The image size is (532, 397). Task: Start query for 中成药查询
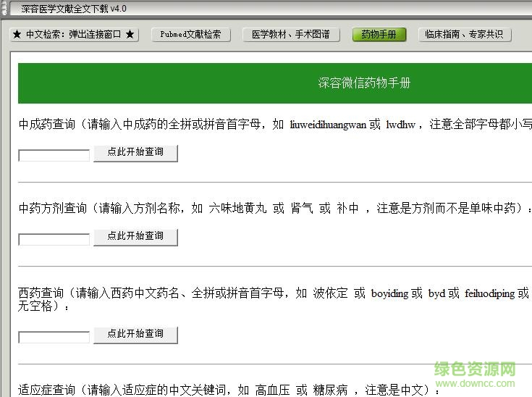[x=135, y=153]
